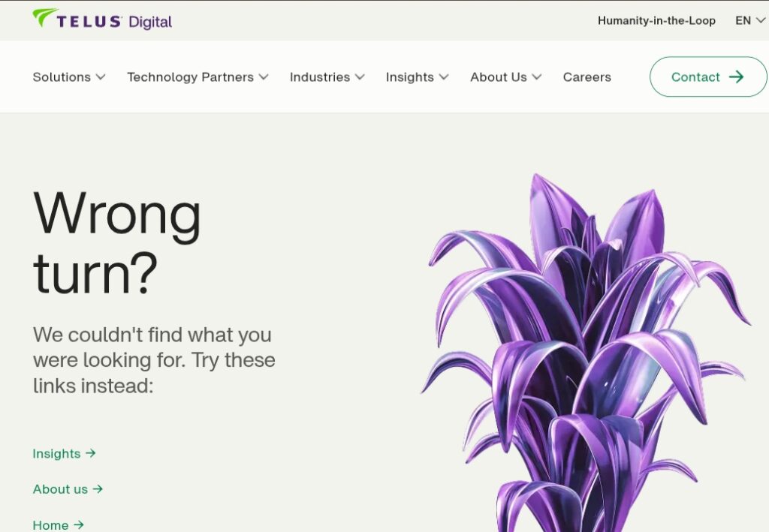Open the Technology Partners menu
This screenshot has height=532, width=769.
pyautogui.click(x=190, y=77)
